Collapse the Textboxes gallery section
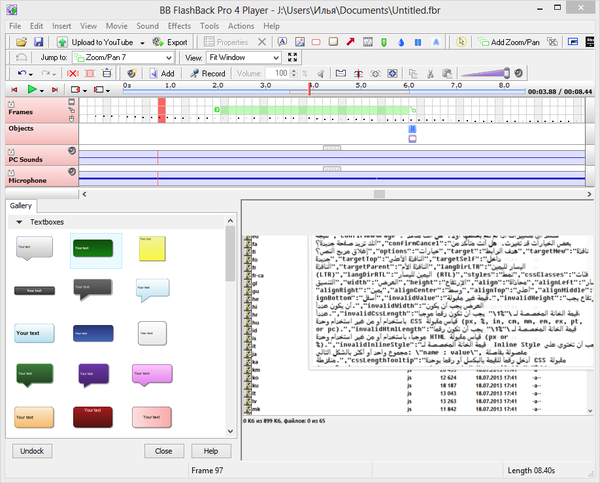This screenshot has height=483, width=600. pyautogui.click(x=20, y=221)
